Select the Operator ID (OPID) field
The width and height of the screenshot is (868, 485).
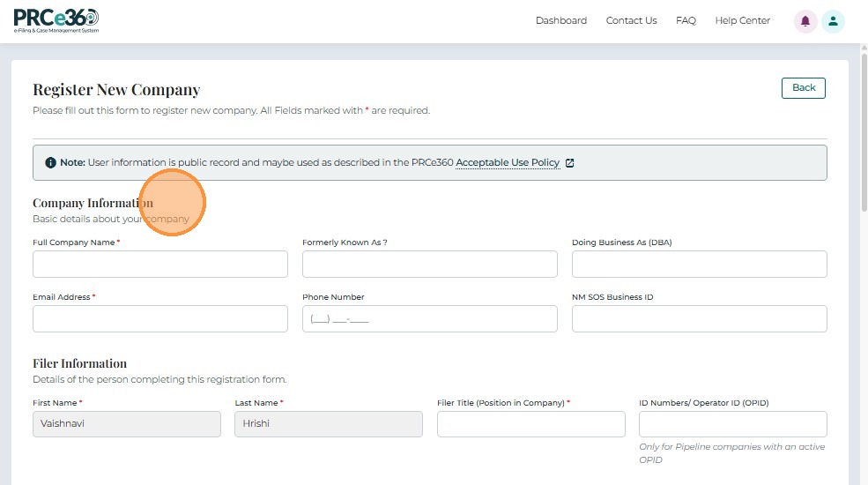(733, 424)
